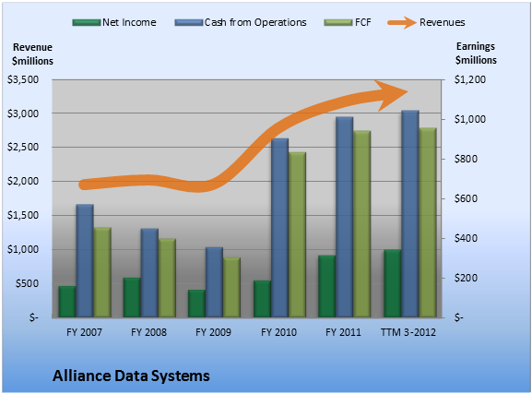Select the FY 2007 Net Income bar
The height and width of the screenshot is (394, 532).
point(66,302)
